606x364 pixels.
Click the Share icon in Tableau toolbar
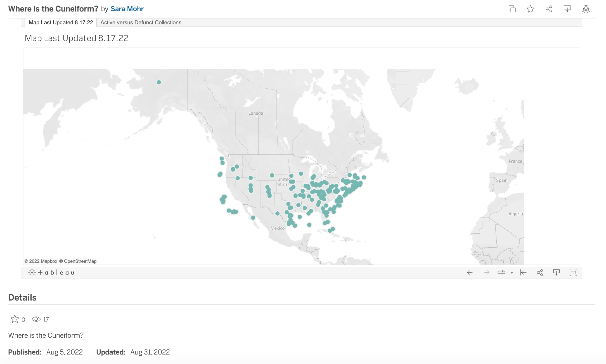pyautogui.click(x=540, y=273)
